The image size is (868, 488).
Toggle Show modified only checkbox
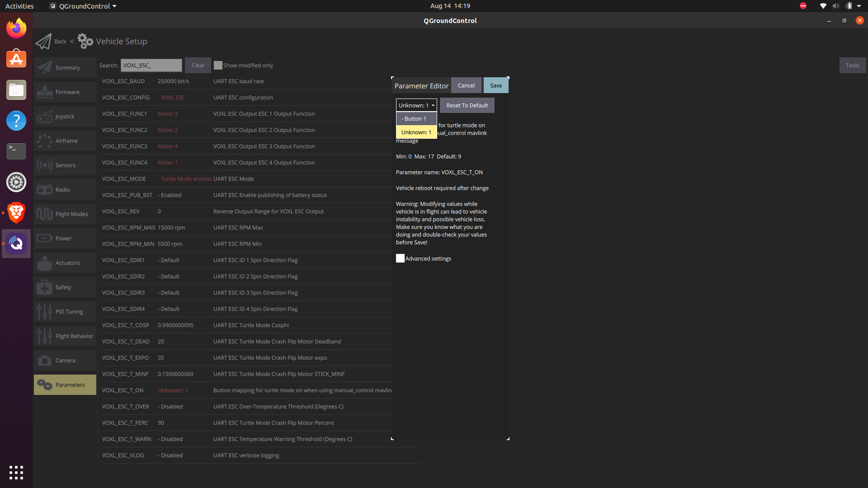pos(218,66)
